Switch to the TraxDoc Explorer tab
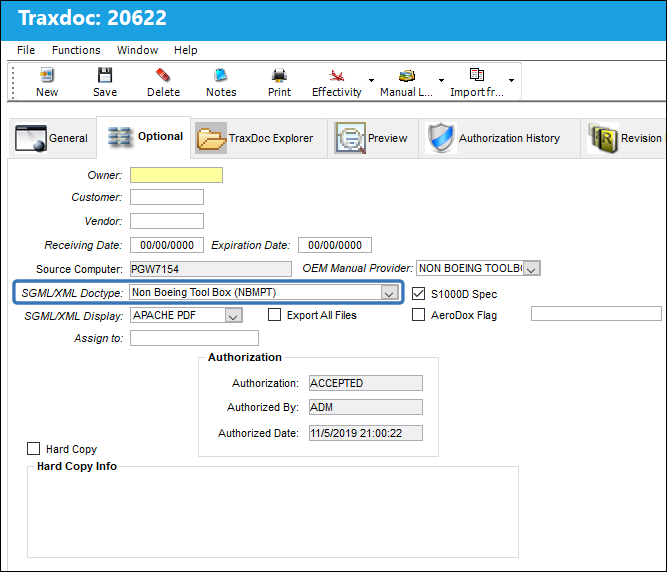This screenshot has width=667, height=572. coord(259,138)
